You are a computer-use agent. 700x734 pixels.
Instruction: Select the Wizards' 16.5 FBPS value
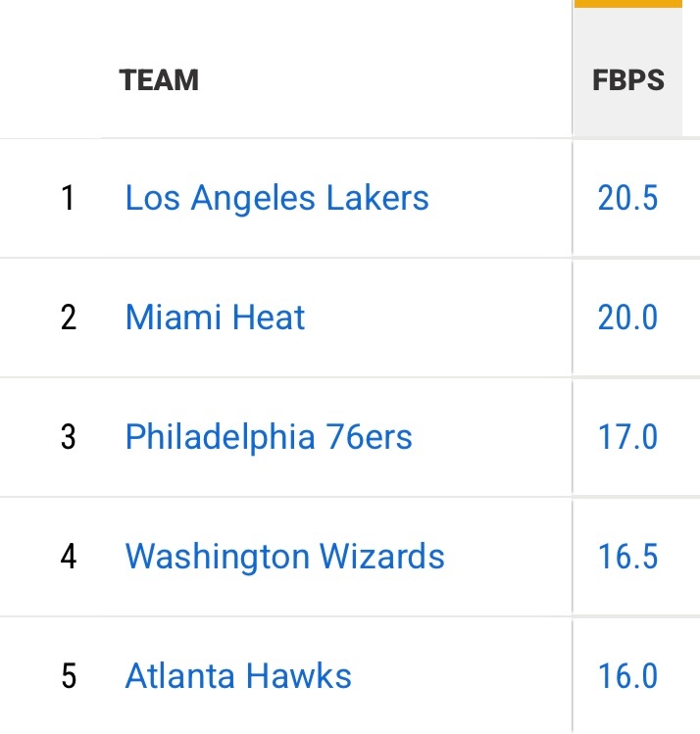(628, 557)
